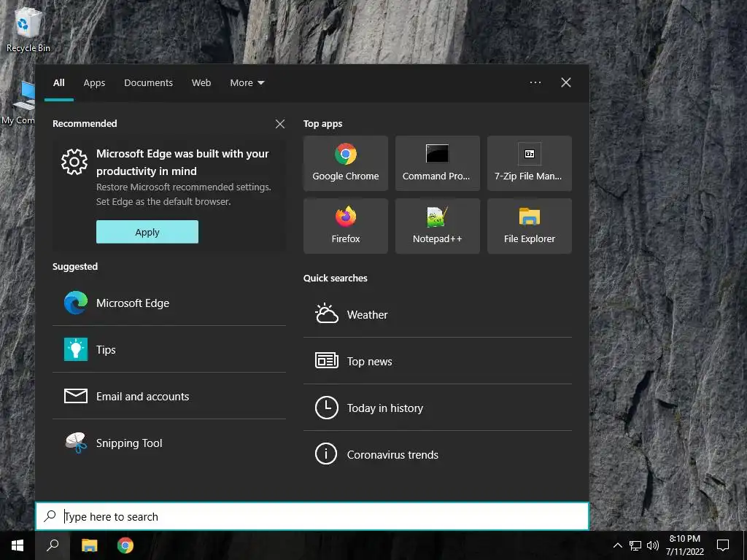747x560 pixels.
Task: Open Recycle Bin on the desktop
Action: (x=28, y=28)
